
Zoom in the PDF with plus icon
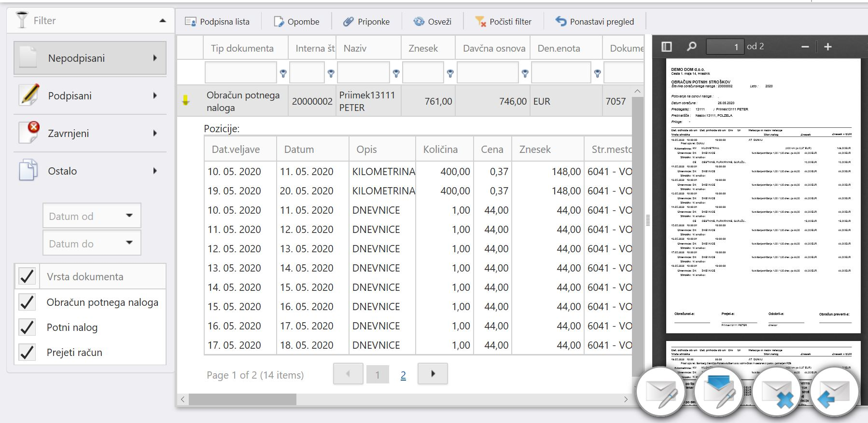coord(827,47)
